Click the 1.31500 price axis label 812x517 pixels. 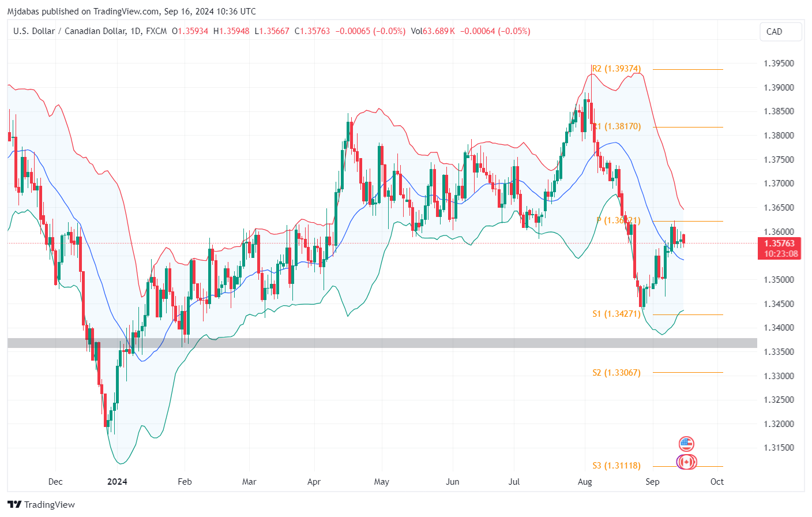pos(779,448)
